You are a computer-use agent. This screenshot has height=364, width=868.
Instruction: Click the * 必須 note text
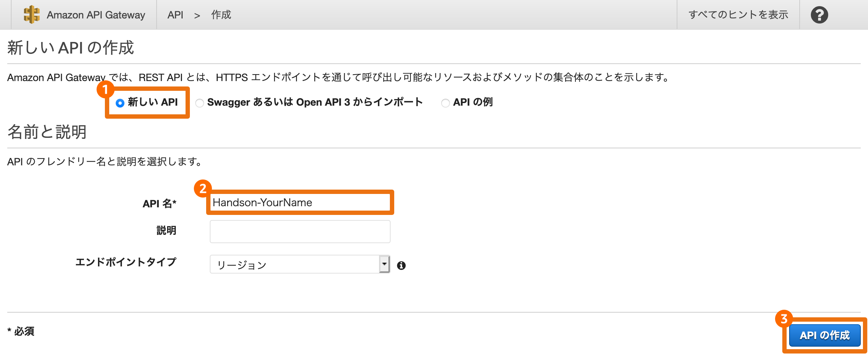coord(21,331)
